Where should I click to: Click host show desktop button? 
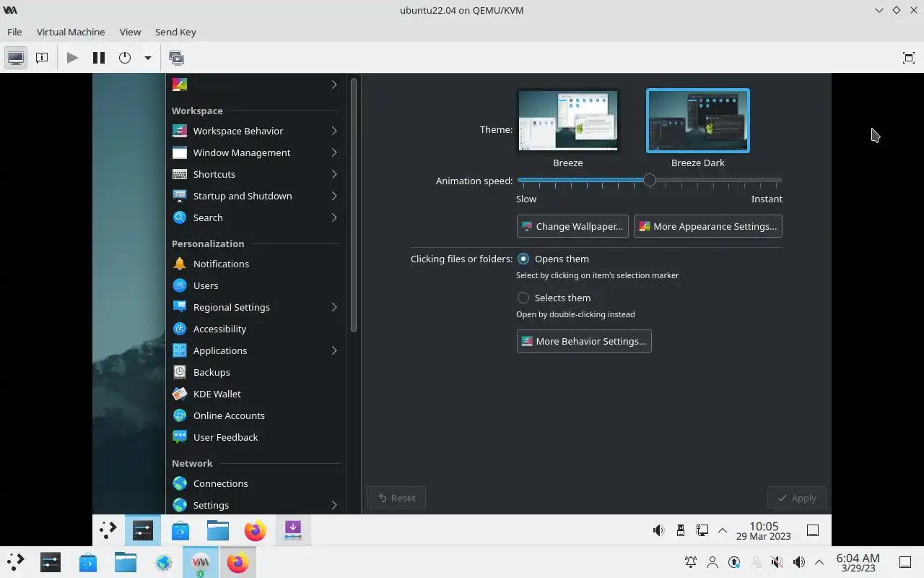[x=905, y=562]
